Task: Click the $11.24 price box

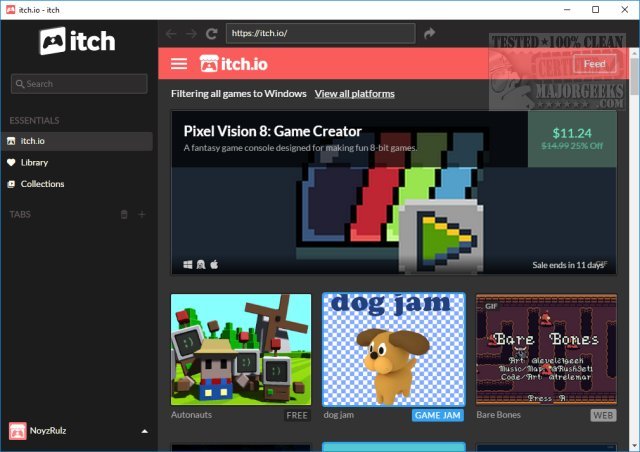Action: click(572, 139)
